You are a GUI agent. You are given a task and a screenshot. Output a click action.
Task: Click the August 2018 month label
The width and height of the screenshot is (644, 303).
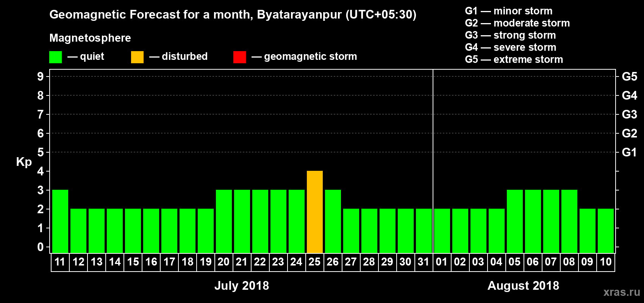click(523, 286)
